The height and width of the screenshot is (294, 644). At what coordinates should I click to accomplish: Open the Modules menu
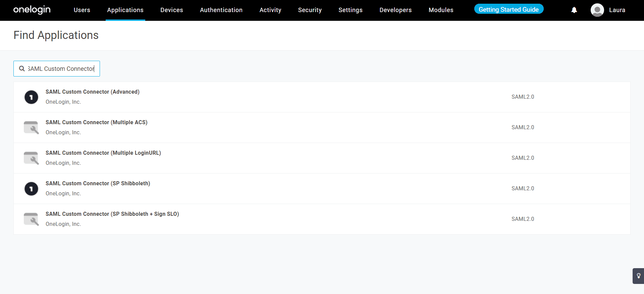(441, 10)
